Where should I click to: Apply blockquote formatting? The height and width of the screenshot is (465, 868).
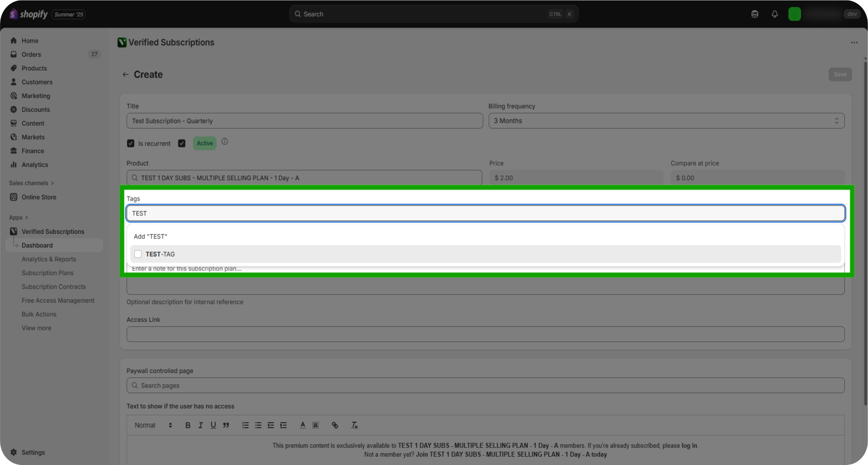(x=226, y=425)
